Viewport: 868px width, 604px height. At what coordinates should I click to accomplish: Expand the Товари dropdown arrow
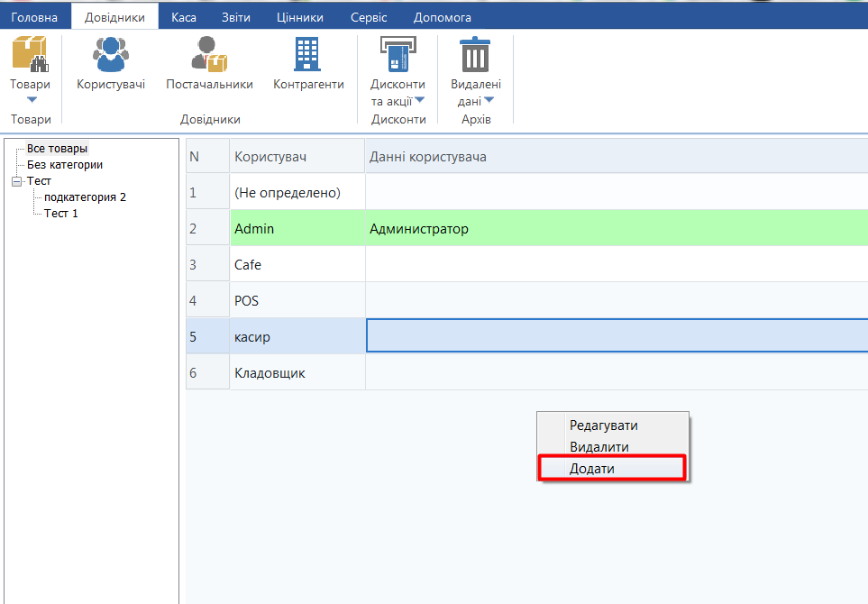click(32, 100)
